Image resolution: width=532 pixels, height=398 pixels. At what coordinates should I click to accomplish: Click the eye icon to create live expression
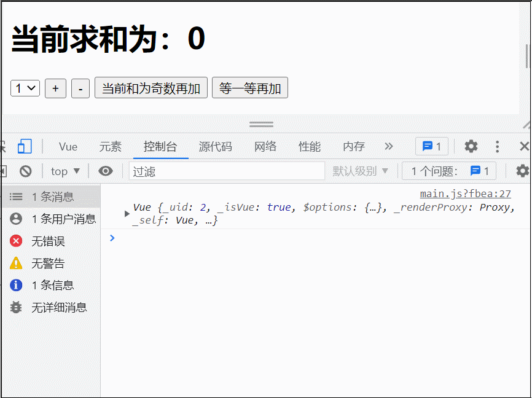click(106, 171)
